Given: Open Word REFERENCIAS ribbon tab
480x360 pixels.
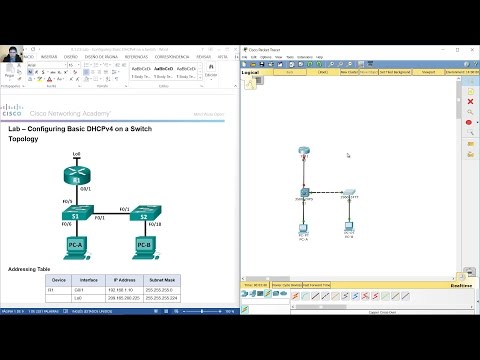Looking at the screenshot, I should click(x=136, y=57).
